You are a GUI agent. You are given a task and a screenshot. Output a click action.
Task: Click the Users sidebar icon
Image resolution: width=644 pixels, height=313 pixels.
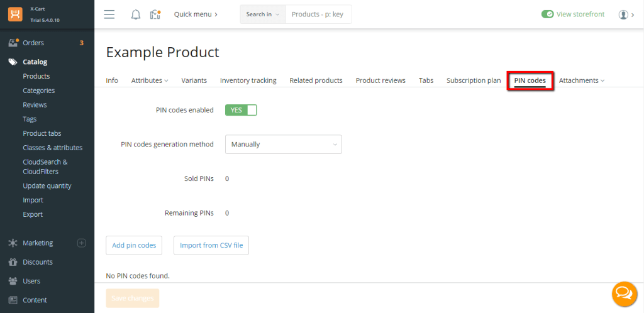pos(13,281)
